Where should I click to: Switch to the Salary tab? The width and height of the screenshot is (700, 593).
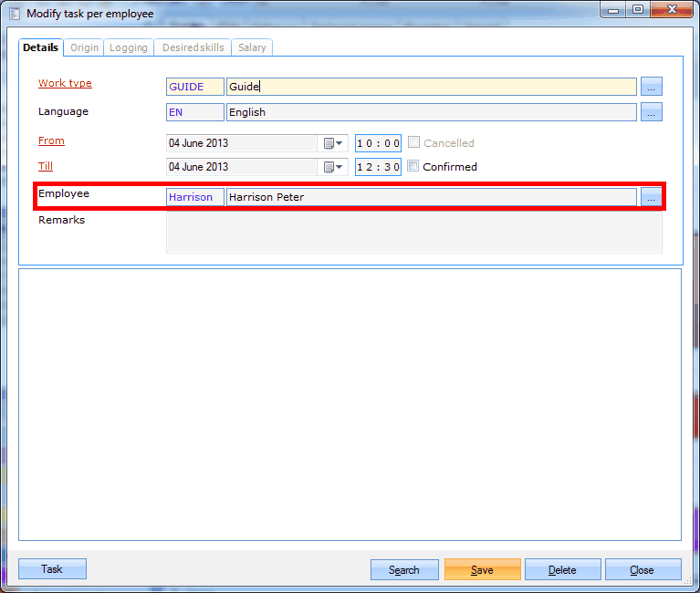[x=252, y=47]
